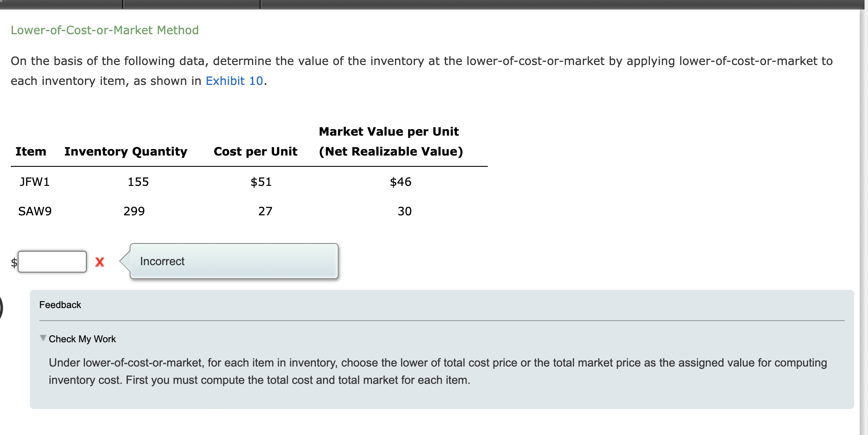Click inside the answer input field
The height and width of the screenshot is (435, 868).
click(52, 261)
